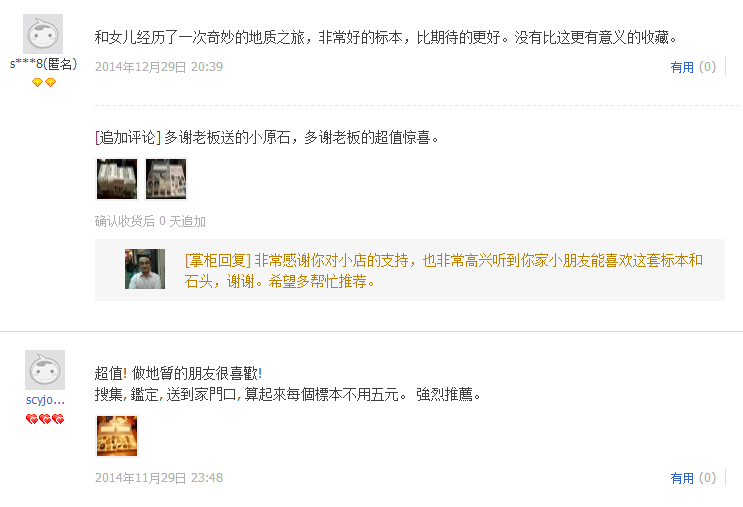Open the second follow-up review photo thumbnail
743x507 pixels.
pyautogui.click(x=166, y=179)
